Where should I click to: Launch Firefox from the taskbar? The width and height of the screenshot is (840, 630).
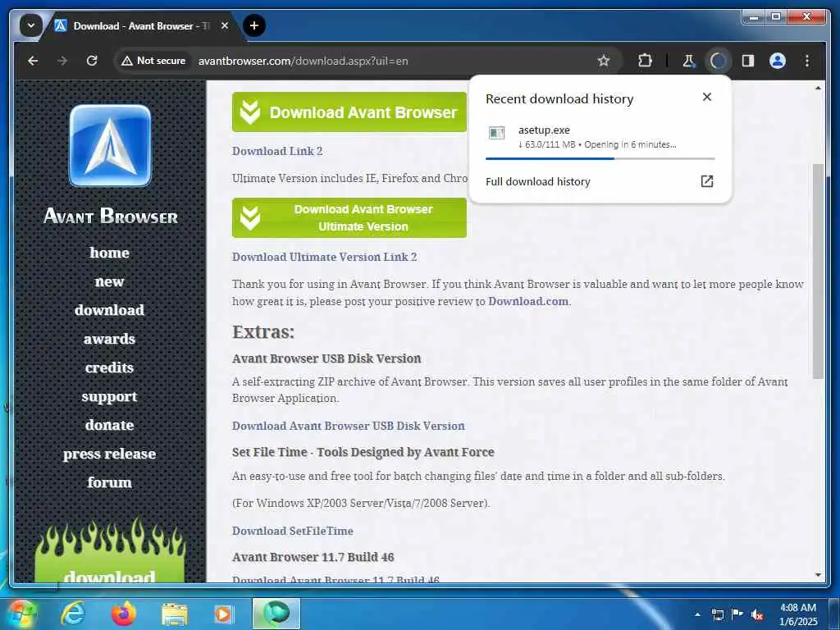(x=123, y=614)
